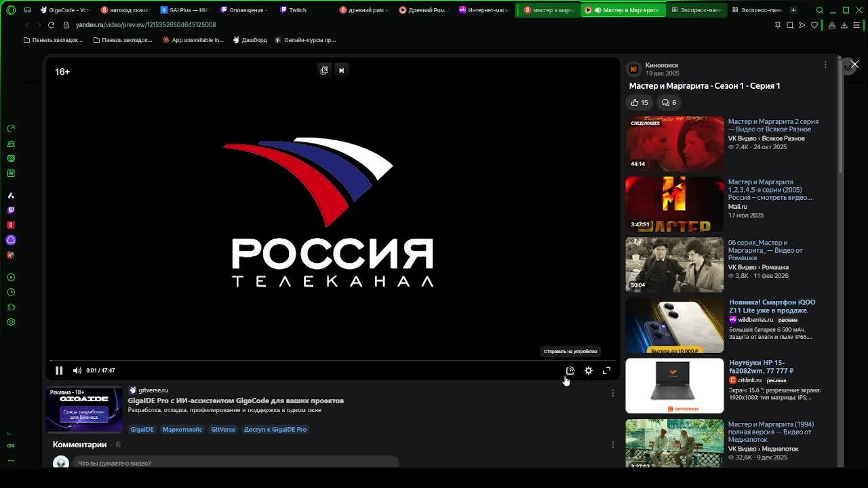This screenshot has height=488, width=868.
Task: Skip to the next video
Action: (x=341, y=70)
